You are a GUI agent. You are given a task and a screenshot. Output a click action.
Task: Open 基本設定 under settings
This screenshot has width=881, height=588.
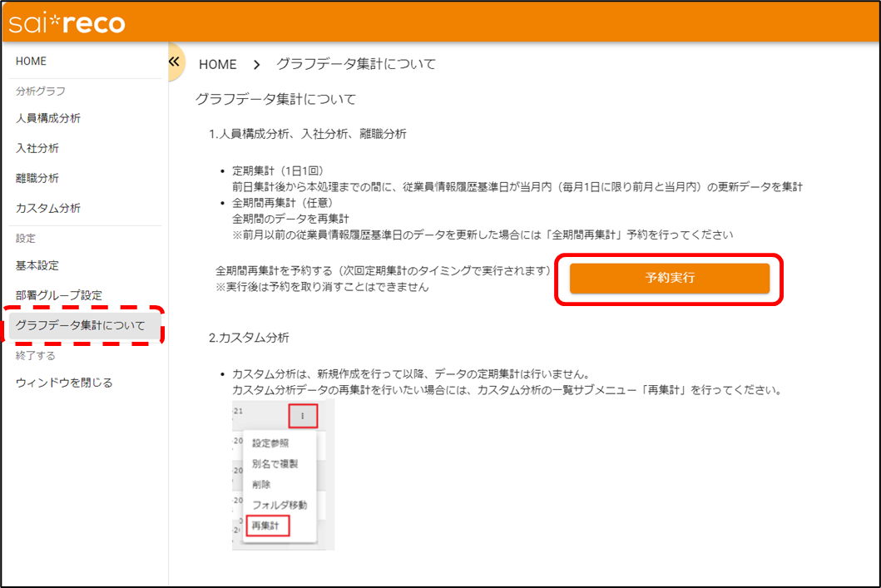pyautogui.click(x=37, y=266)
